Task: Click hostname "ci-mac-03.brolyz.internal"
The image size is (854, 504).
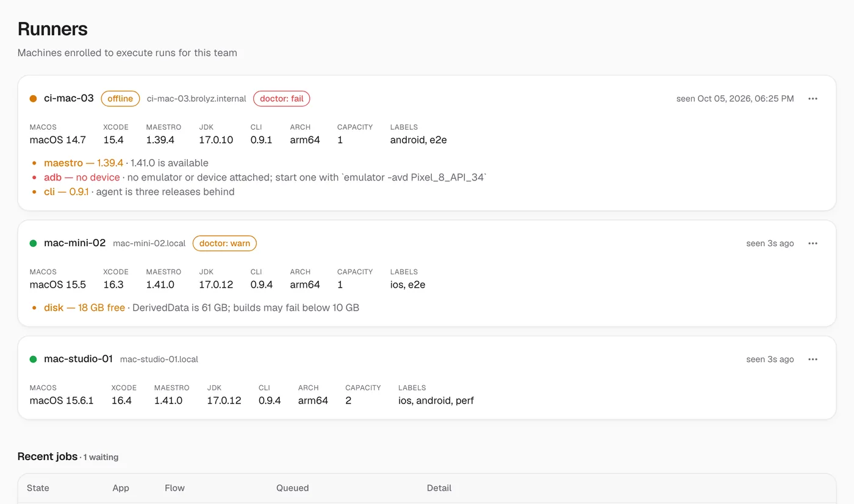Action: (196, 99)
